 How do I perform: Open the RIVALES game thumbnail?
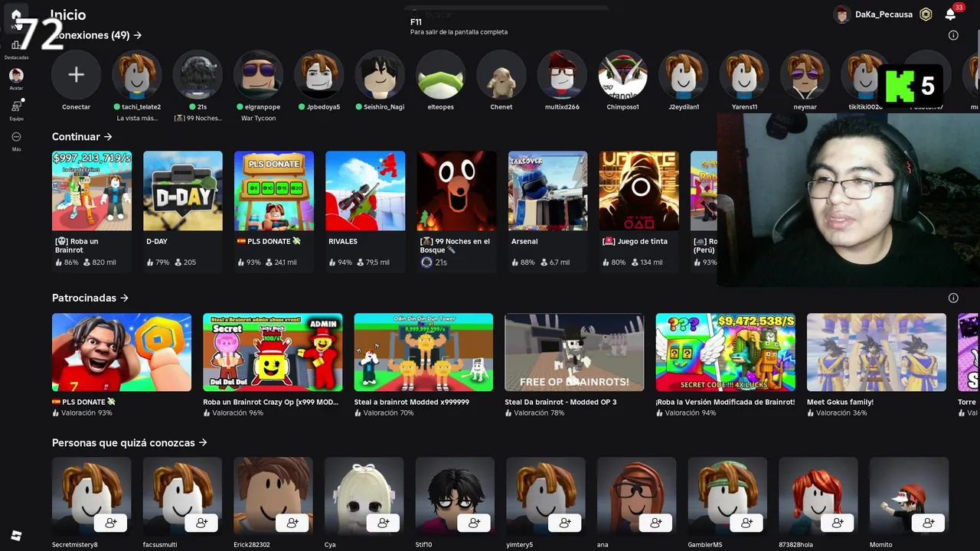[x=365, y=191]
